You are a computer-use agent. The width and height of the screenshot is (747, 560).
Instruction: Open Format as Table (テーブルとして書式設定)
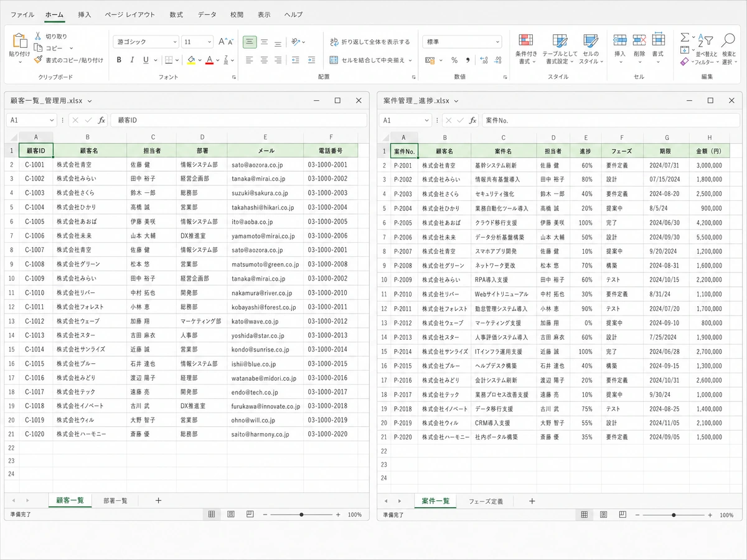[560, 49]
